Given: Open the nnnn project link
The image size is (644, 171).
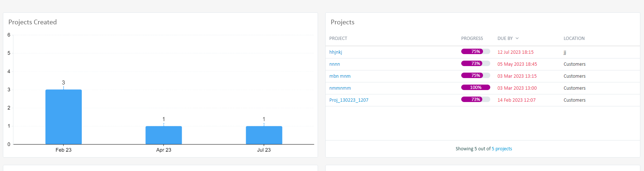Looking at the screenshot, I should 334,64.
